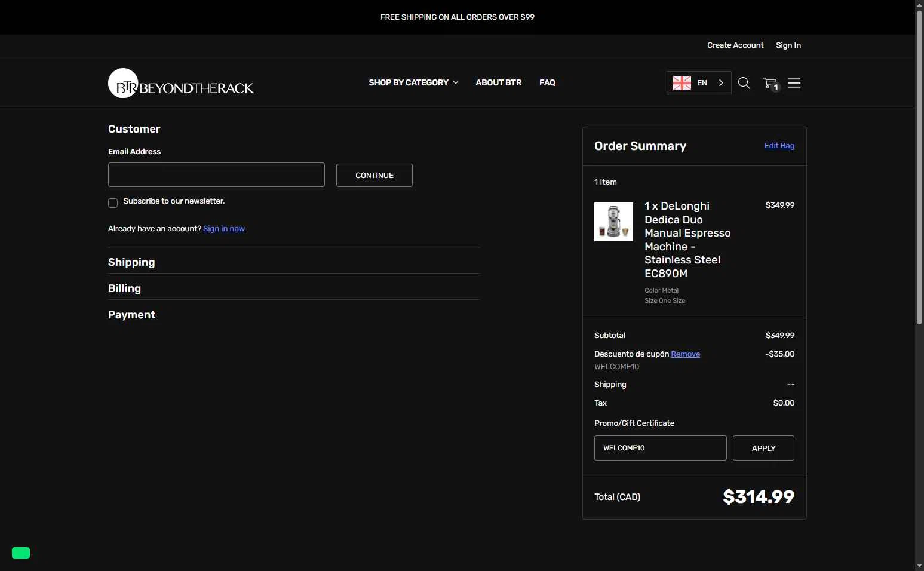Viewport: 924px width, 571px height.
Task: Focus the Email Address input field
Action: tap(216, 175)
